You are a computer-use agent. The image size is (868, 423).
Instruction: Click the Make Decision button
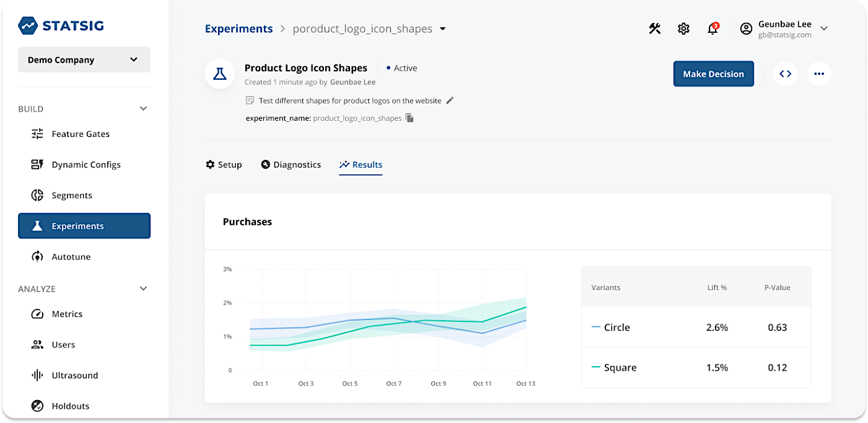(713, 74)
